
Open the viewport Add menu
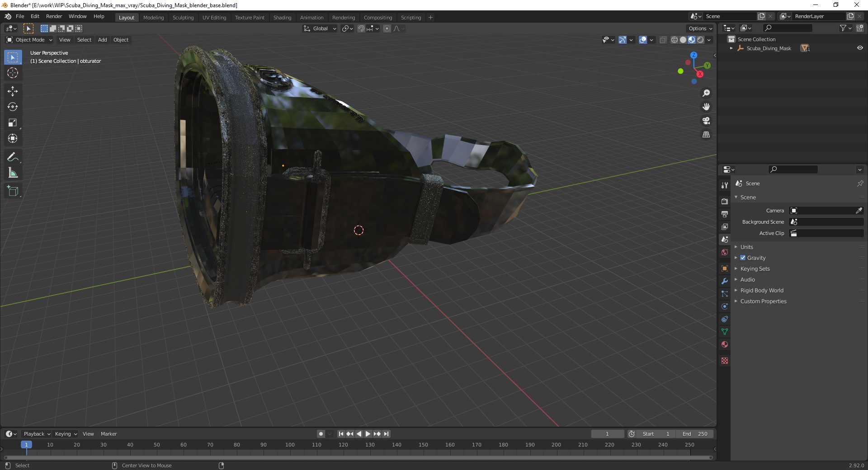click(103, 40)
